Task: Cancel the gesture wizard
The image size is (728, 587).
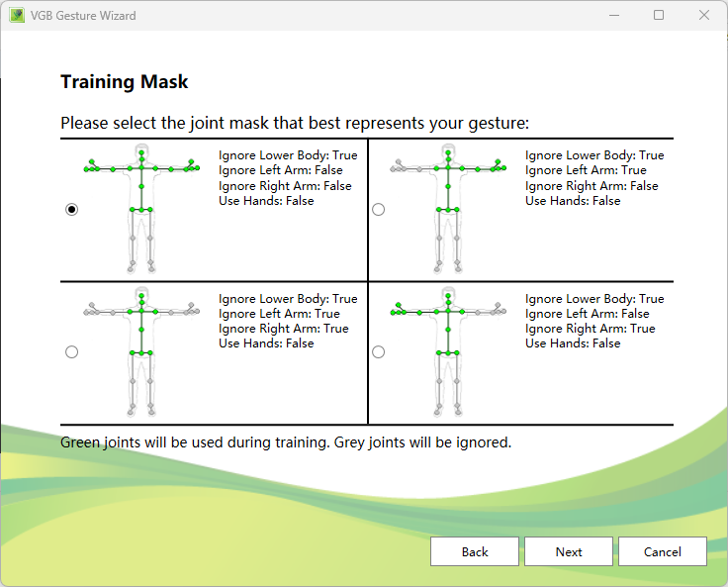Action: point(662,551)
